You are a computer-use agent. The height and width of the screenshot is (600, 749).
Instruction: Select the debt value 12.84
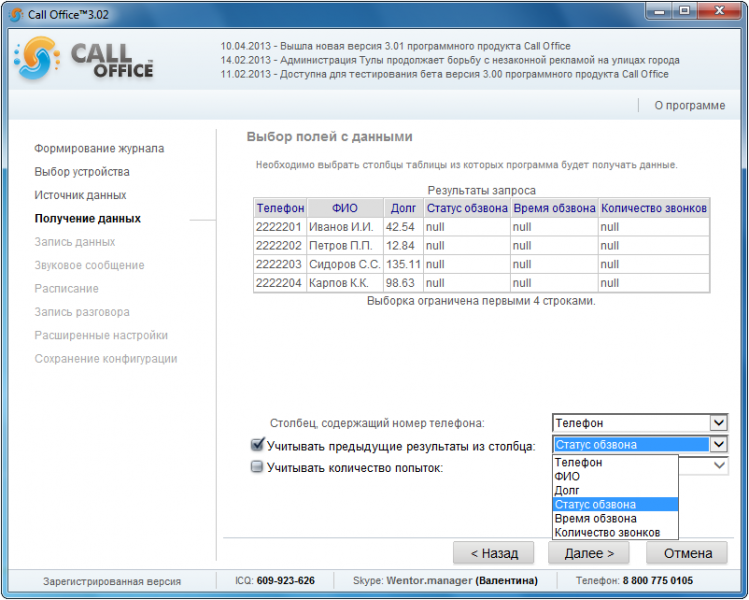click(x=403, y=246)
